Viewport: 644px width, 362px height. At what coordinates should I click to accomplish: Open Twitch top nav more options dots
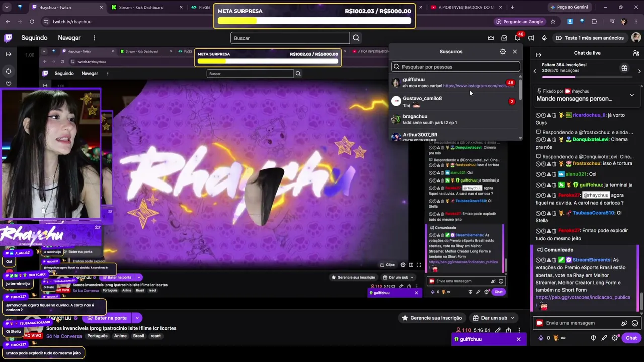pyautogui.click(x=94, y=38)
